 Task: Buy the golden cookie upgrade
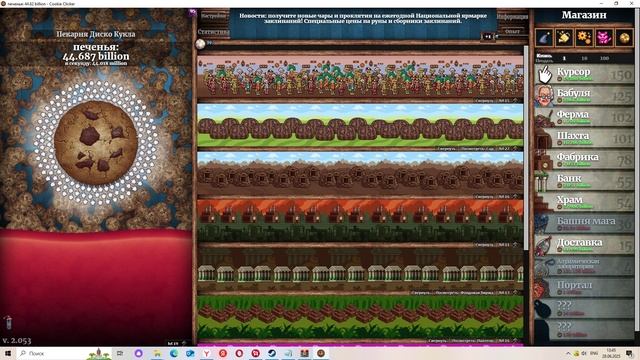[x=624, y=38]
